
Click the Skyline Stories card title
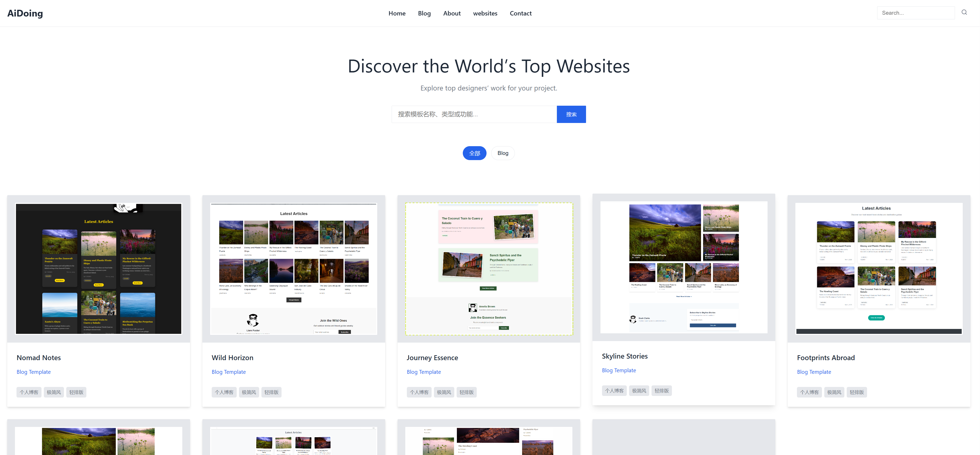click(624, 356)
